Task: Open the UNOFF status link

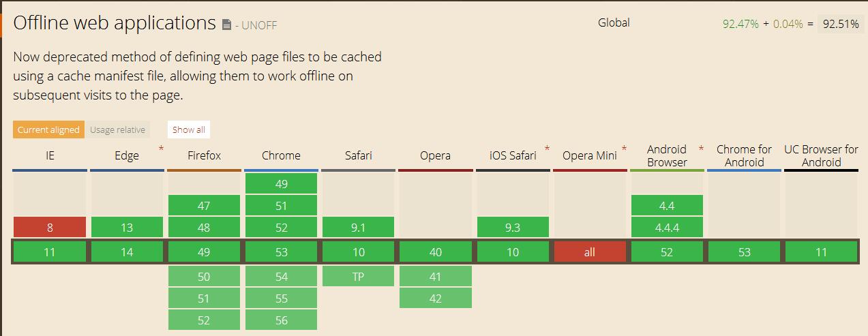Action: (x=256, y=26)
